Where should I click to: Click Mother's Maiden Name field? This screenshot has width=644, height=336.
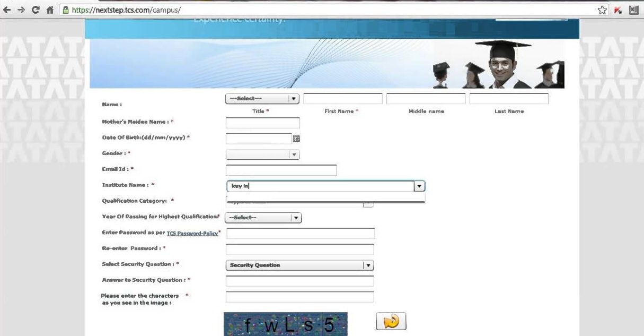point(262,123)
